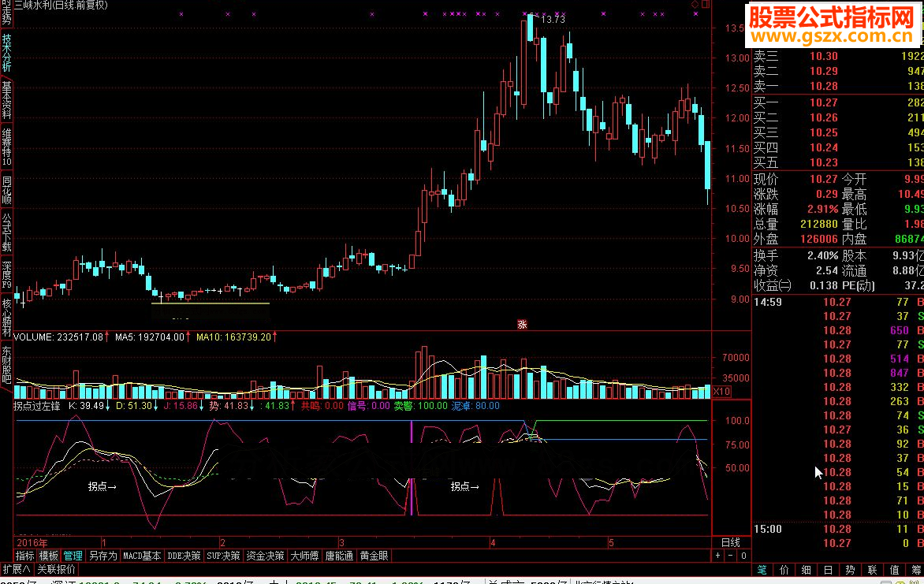This screenshot has height=584, width=924.
Task: Switch to the 资金决策 indicator
Action: [265, 556]
